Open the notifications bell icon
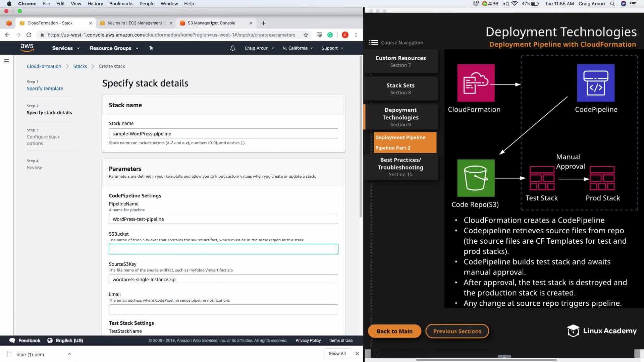Viewport: 644px width, 362px height. 232,48
